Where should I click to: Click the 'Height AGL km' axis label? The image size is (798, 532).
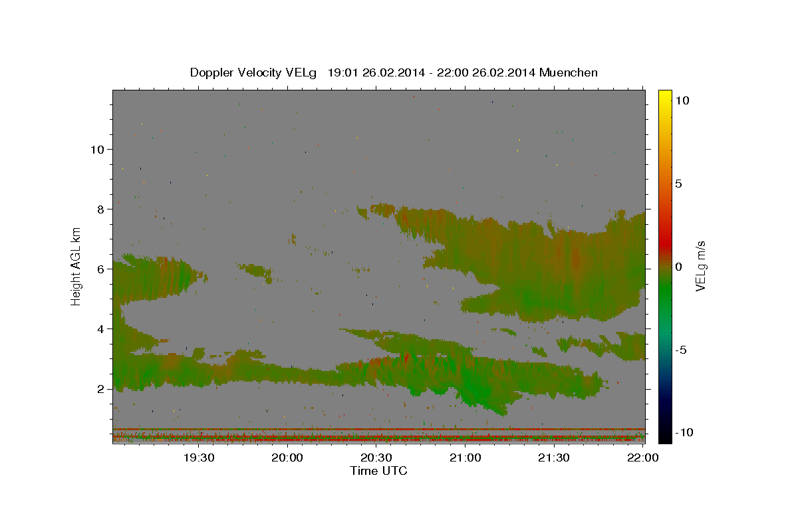click(76, 266)
